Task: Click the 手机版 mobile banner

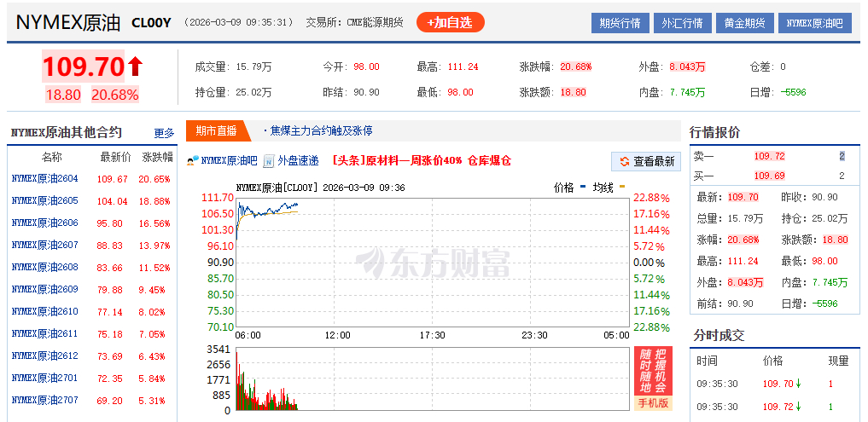Action: pyautogui.click(x=653, y=379)
